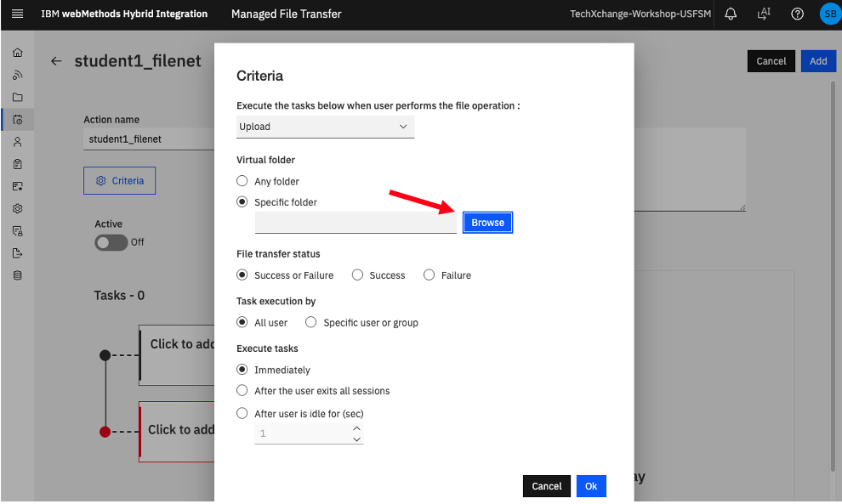Screen dimensions: 842x504
Task: Open the clipboard icon in sidebar
Action: [18, 164]
